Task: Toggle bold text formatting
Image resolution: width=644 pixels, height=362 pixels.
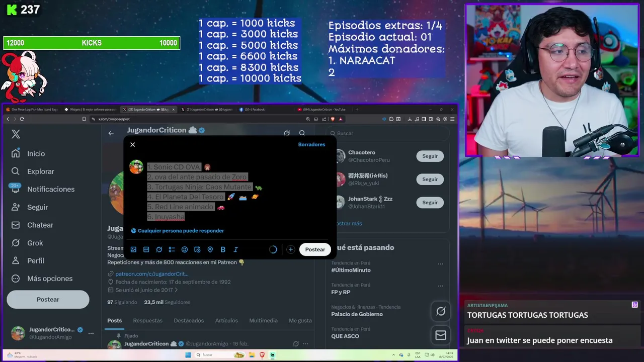Action: [x=223, y=249]
